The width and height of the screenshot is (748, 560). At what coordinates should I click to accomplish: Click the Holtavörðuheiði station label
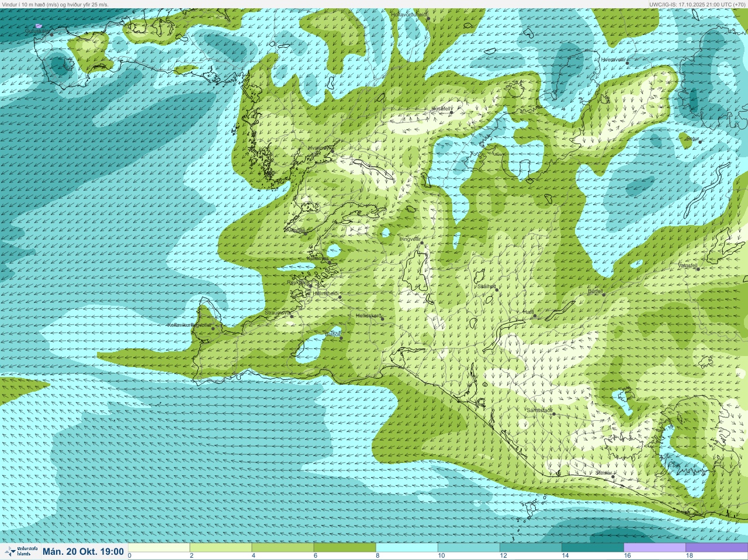point(410,14)
